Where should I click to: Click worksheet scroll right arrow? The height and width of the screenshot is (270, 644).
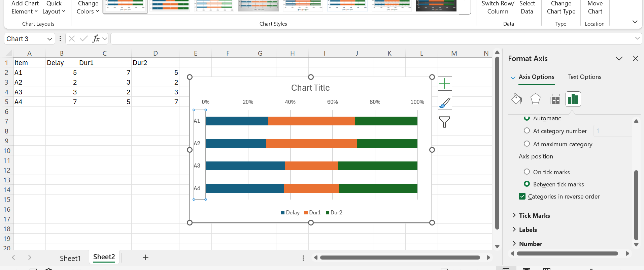488,258
